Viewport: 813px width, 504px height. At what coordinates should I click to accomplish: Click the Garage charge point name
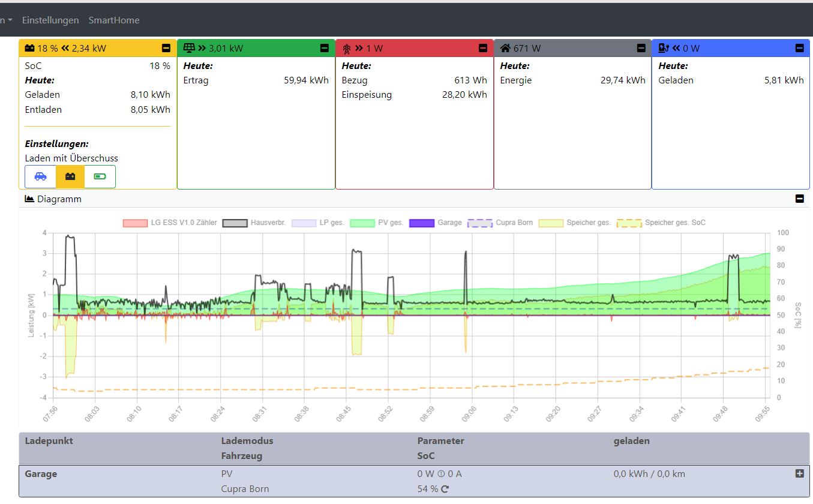(41, 474)
